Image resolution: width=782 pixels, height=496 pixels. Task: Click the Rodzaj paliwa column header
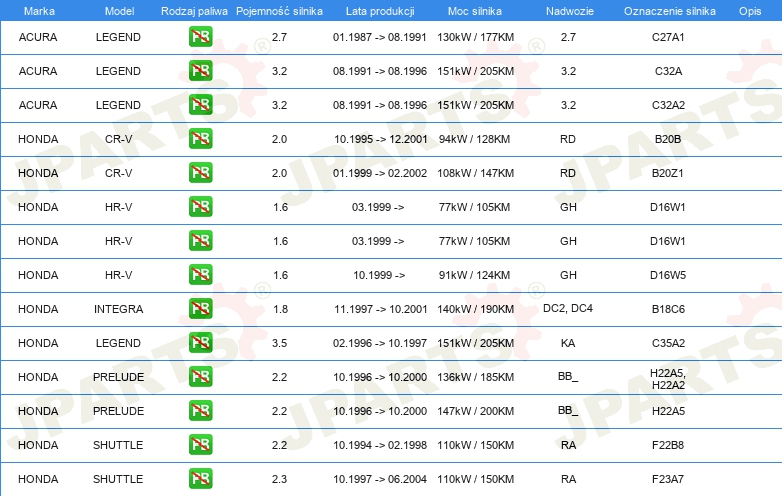click(x=194, y=11)
